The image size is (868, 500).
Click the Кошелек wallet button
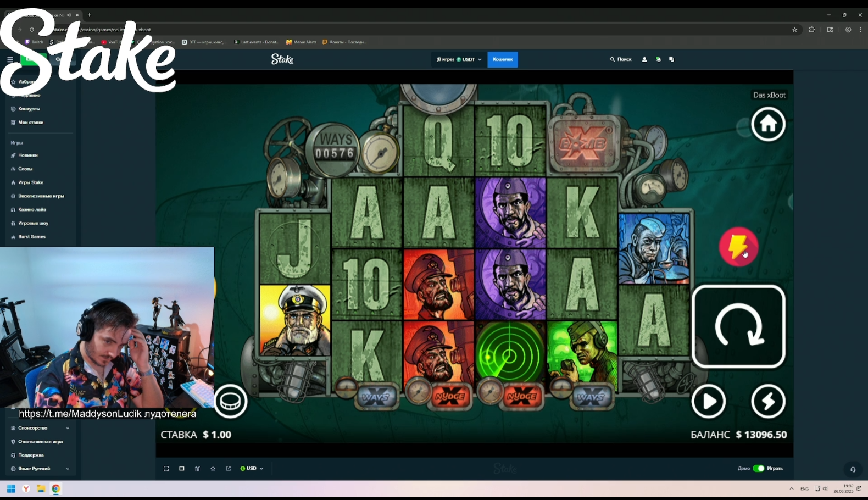[x=503, y=59]
